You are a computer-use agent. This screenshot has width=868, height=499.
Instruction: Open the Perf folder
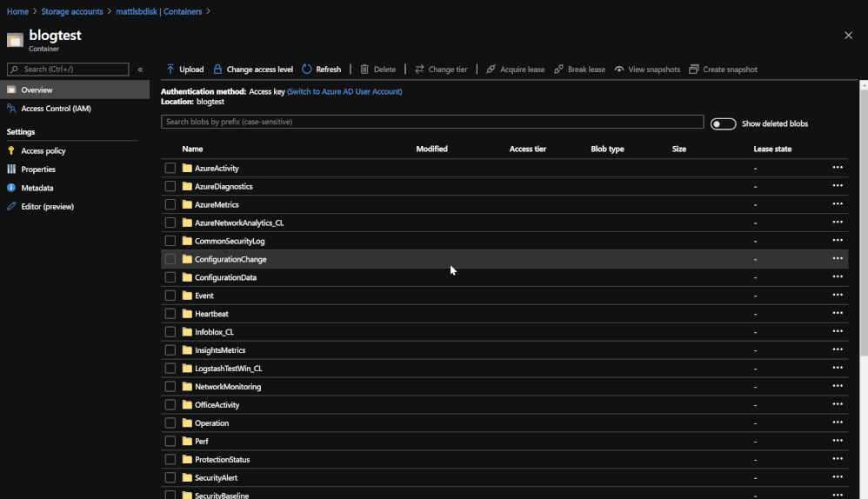click(202, 442)
